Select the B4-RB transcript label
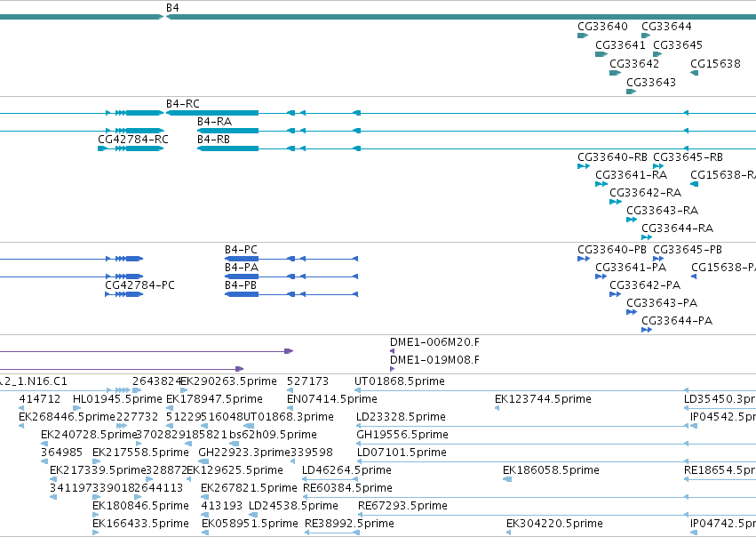Screen dimensions: 756x537 point(213,140)
